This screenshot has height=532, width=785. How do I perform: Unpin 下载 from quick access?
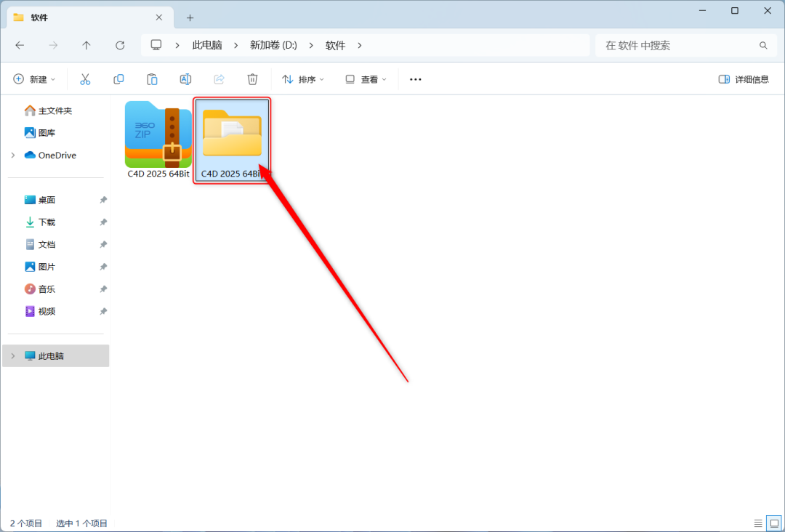pyautogui.click(x=103, y=222)
